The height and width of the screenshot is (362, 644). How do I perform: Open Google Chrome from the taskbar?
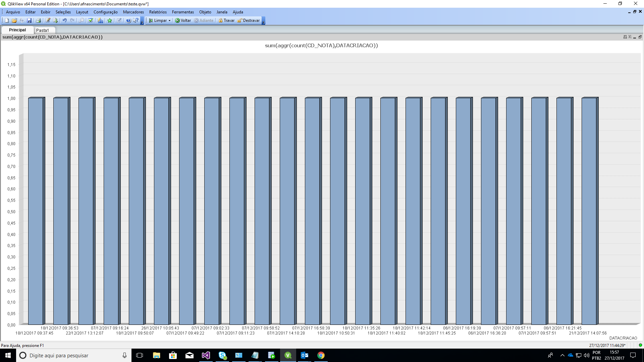321,355
